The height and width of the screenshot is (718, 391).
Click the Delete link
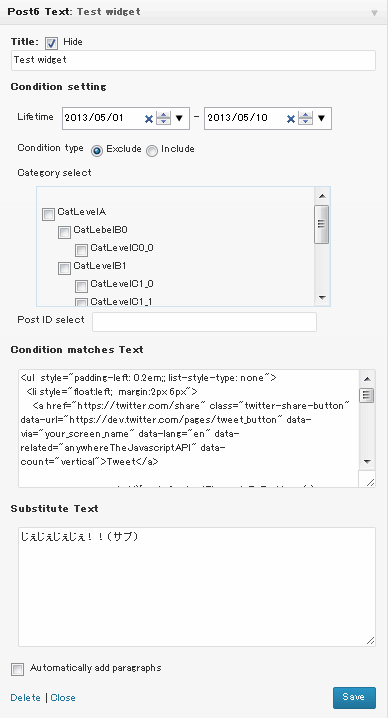pos(26,698)
